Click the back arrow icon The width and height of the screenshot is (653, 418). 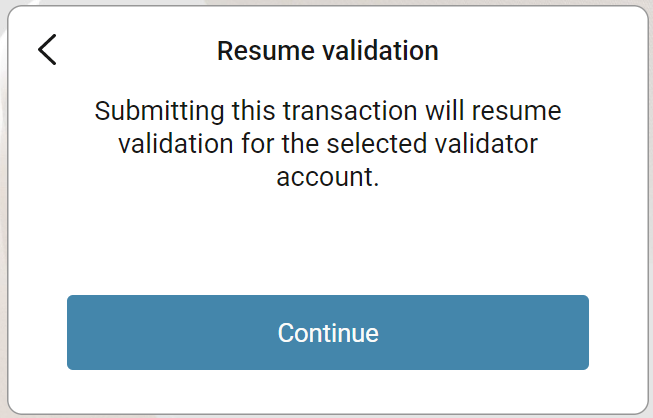47,50
